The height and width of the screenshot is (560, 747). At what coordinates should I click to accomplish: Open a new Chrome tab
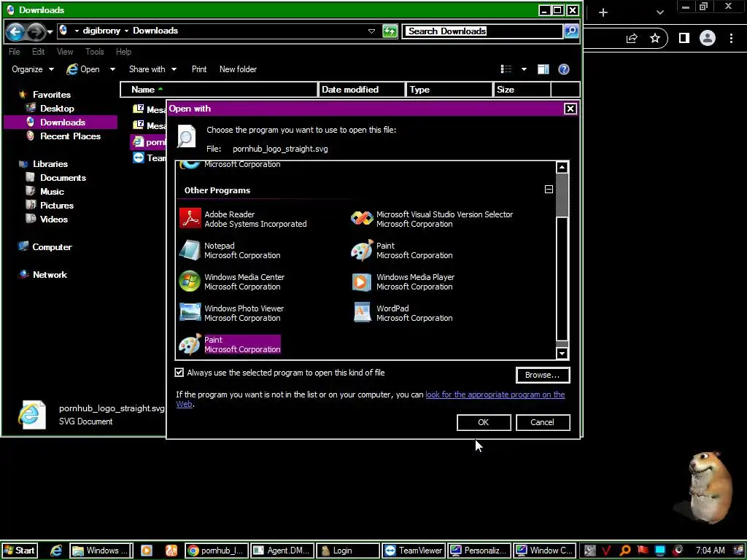(603, 12)
